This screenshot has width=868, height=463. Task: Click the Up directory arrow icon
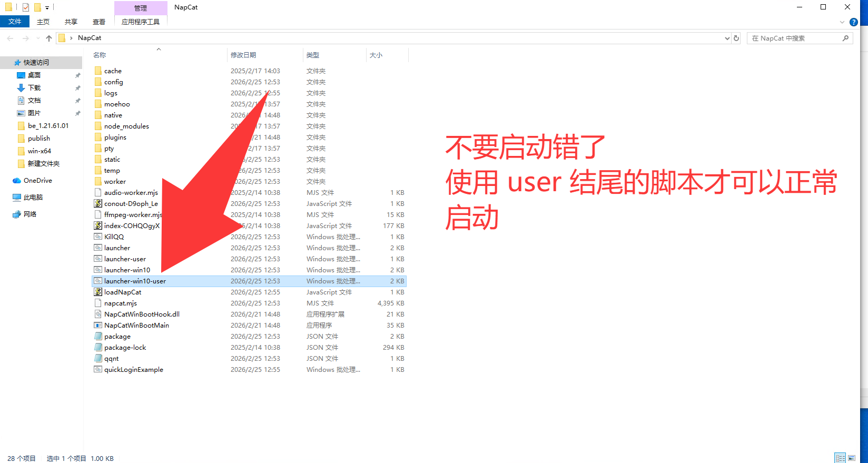tap(49, 38)
